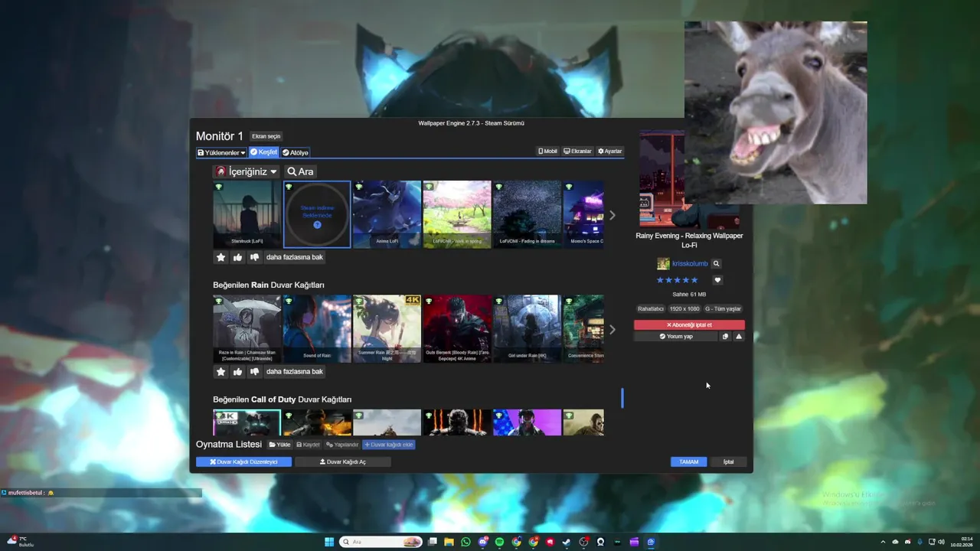Select the Girl under Rain [4K] wallpaper
Image resolution: width=980 pixels, height=551 pixels.
pos(527,328)
